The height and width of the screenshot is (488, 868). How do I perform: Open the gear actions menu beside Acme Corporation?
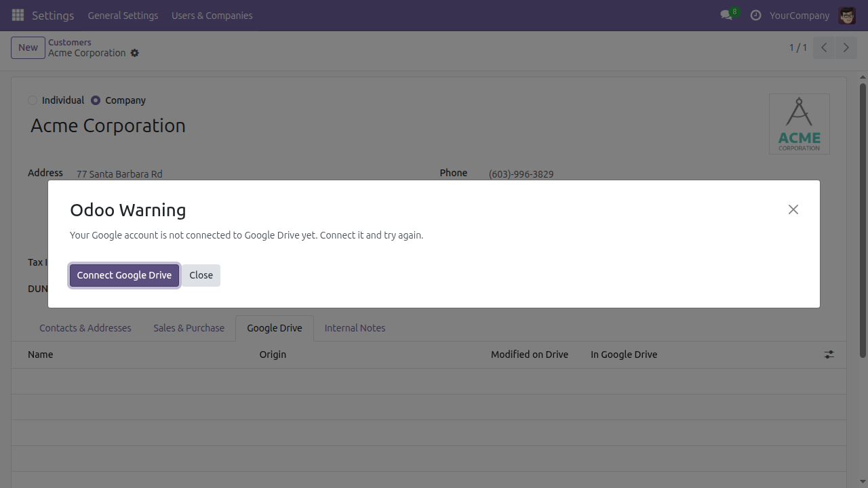tap(134, 53)
